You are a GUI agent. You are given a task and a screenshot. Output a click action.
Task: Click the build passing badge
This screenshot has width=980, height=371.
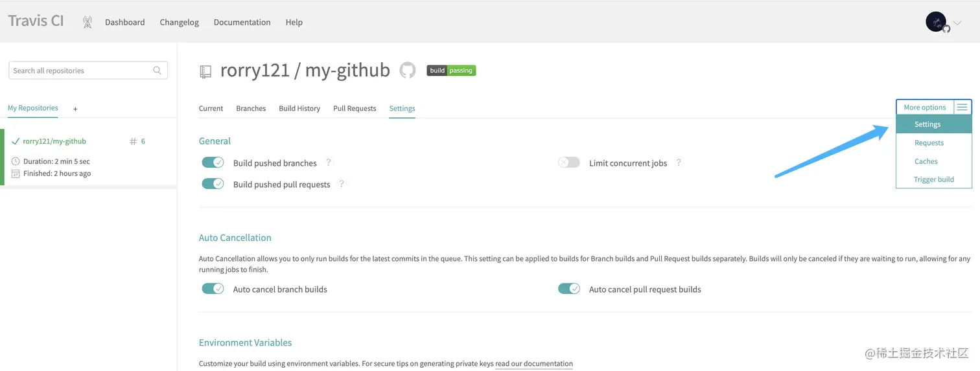451,71
